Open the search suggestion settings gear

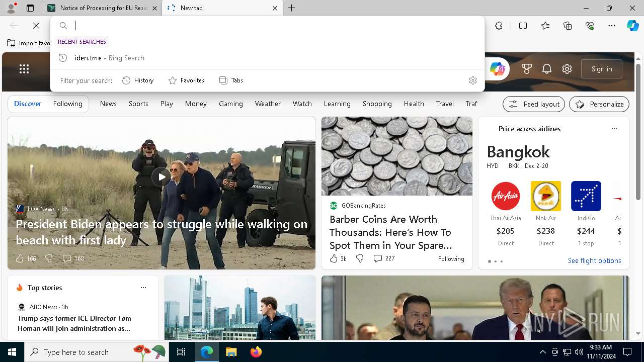(472, 80)
